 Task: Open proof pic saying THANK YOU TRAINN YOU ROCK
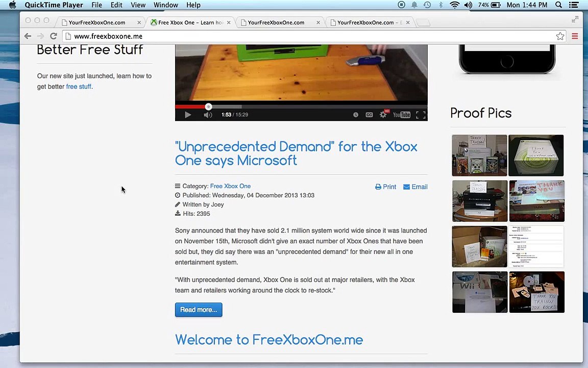tap(536, 292)
